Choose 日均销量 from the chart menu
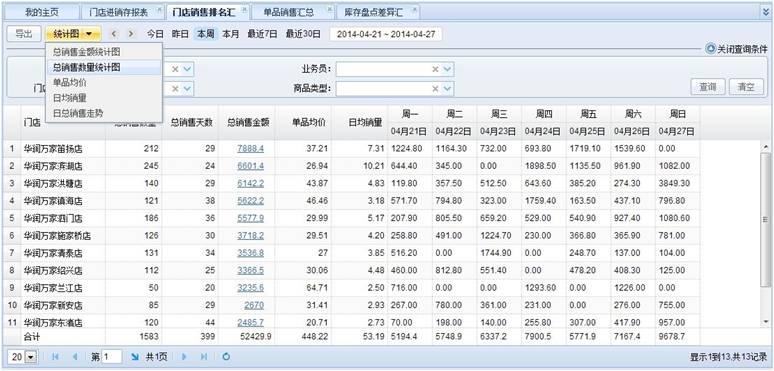The image size is (774, 371). coord(104,98)
